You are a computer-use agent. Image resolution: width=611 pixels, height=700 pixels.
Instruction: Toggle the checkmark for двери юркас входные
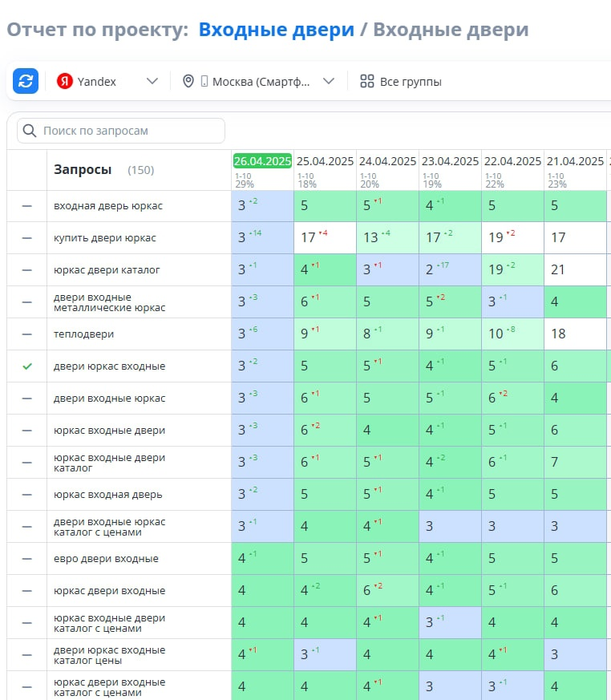pos(27,366)
